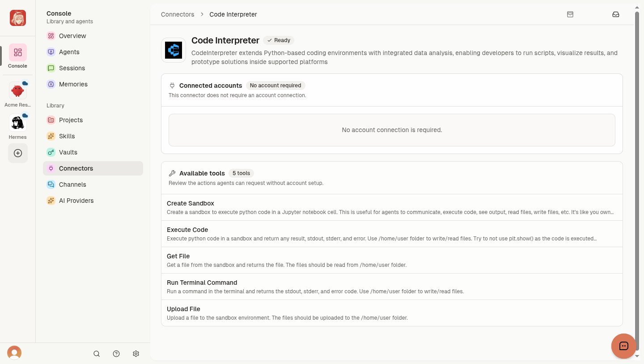Open the inbox icon in header
This screenshot has height=364, width=644.
(616, 14)
